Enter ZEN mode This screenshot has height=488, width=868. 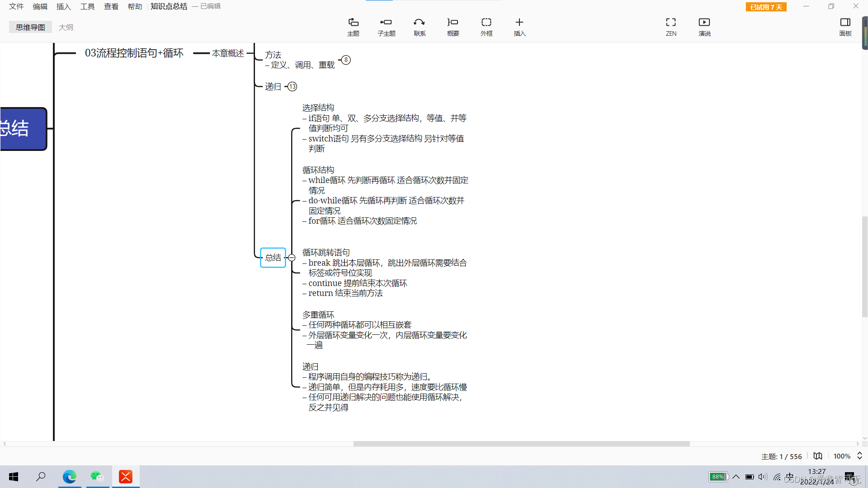pos(671,27)
